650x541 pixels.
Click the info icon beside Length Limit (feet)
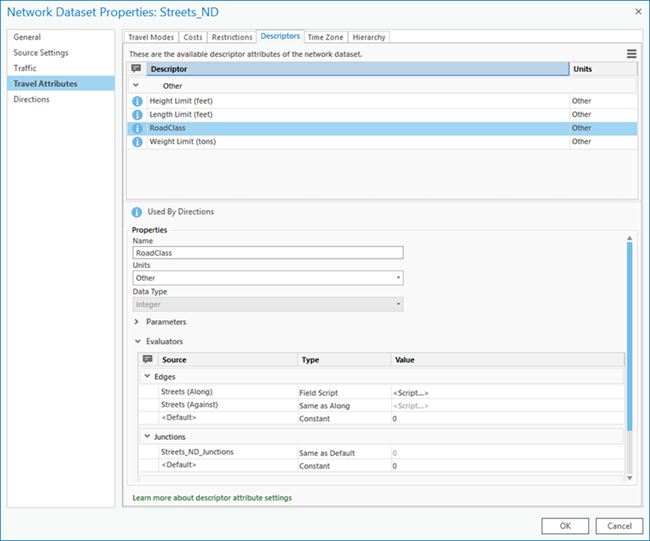[x=137, y=115]
